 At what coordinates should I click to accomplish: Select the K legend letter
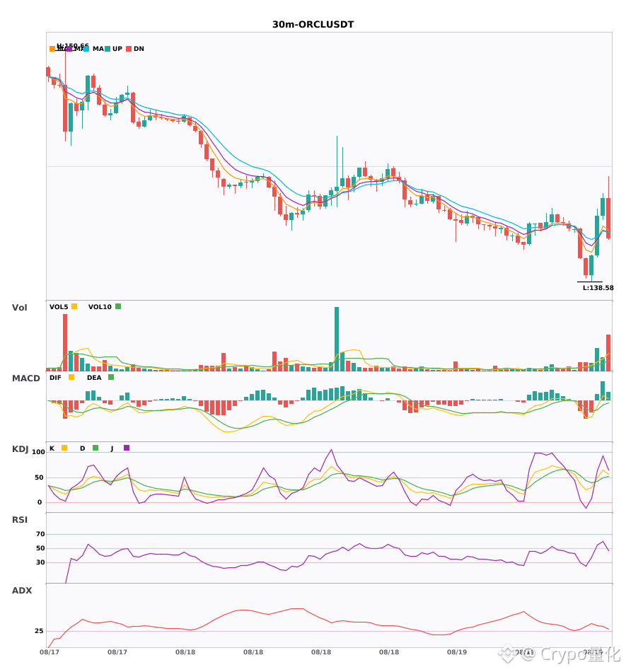52,448
